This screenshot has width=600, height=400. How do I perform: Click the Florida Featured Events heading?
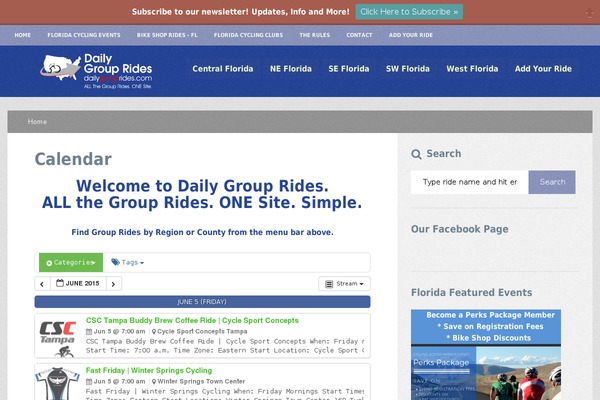coord(471,293)
